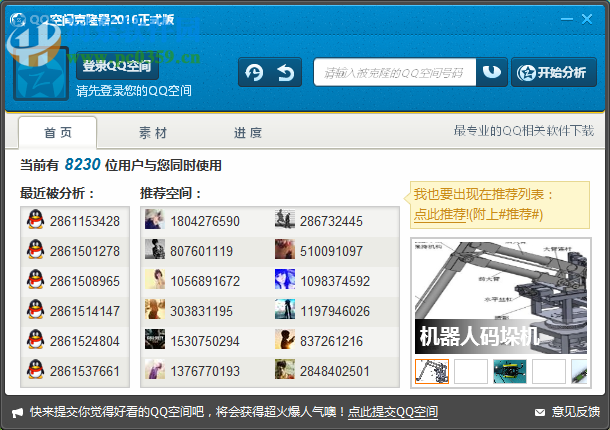Click avatar next to 1376770193

155,369
